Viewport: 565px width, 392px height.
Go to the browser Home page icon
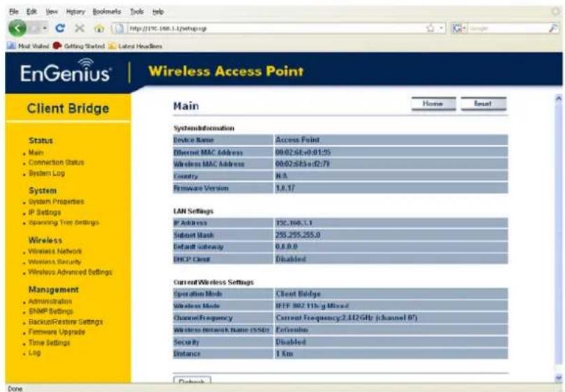[99, 28]
